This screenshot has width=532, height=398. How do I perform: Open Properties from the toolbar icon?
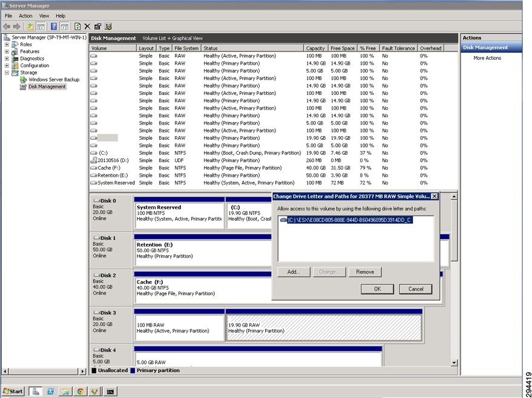tap(97, 27)
